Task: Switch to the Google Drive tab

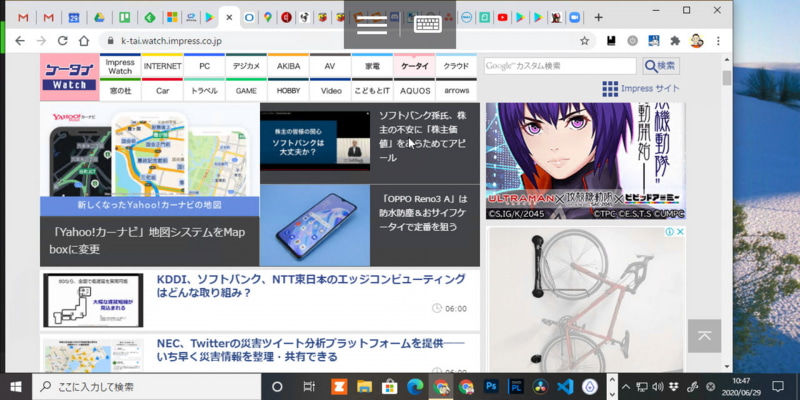Action: 99,18
